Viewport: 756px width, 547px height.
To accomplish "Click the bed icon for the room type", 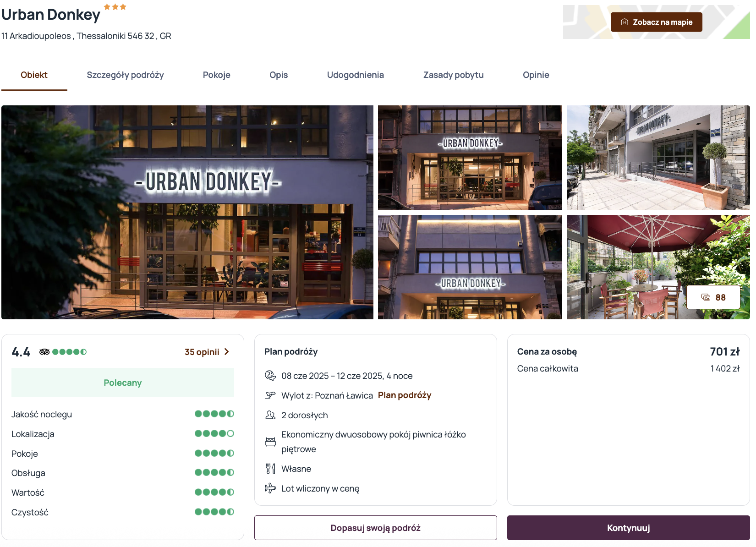I will (x=270, y=442).
